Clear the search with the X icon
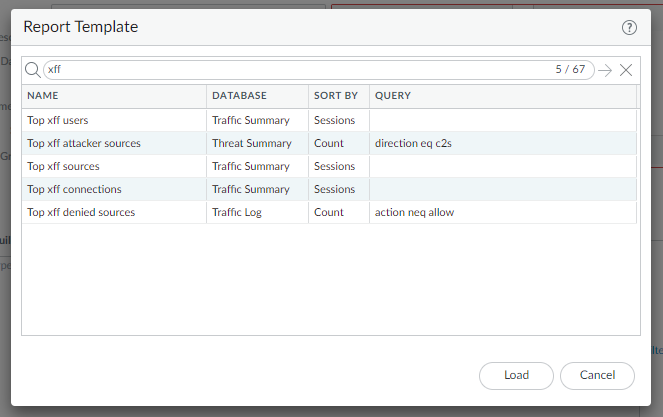This screenshot has width=663, height=417. point(626,70)
